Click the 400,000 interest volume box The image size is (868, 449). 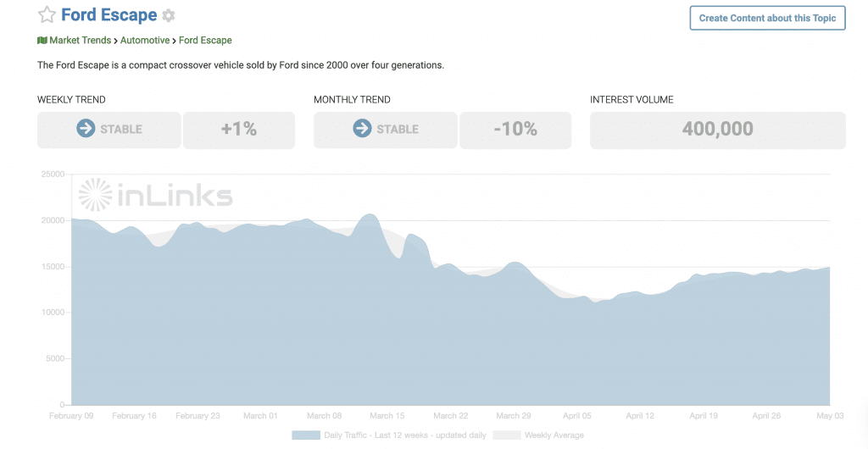click(x=717, y=130)
